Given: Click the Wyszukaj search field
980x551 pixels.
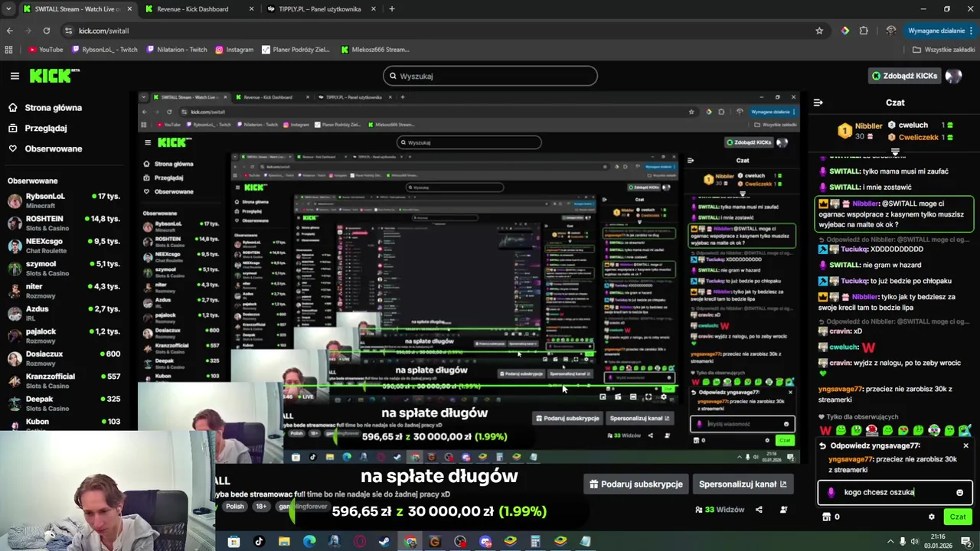Looking at the screenshot, I should click(x=490, y=76).
